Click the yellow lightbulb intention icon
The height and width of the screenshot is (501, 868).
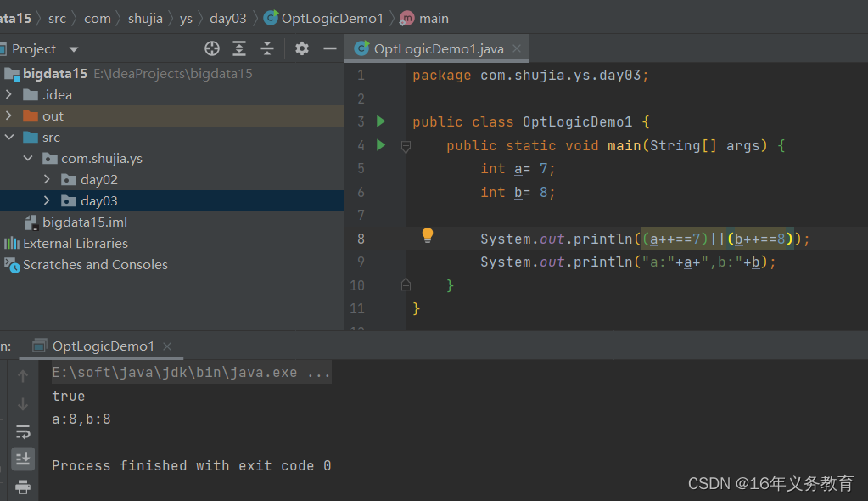coord(428,235)
